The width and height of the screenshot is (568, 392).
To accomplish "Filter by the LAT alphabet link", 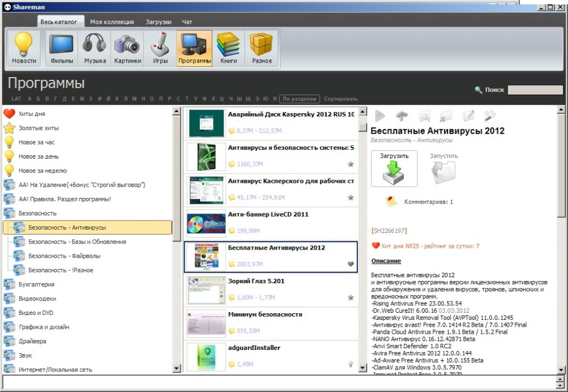I will pos(16,99).
